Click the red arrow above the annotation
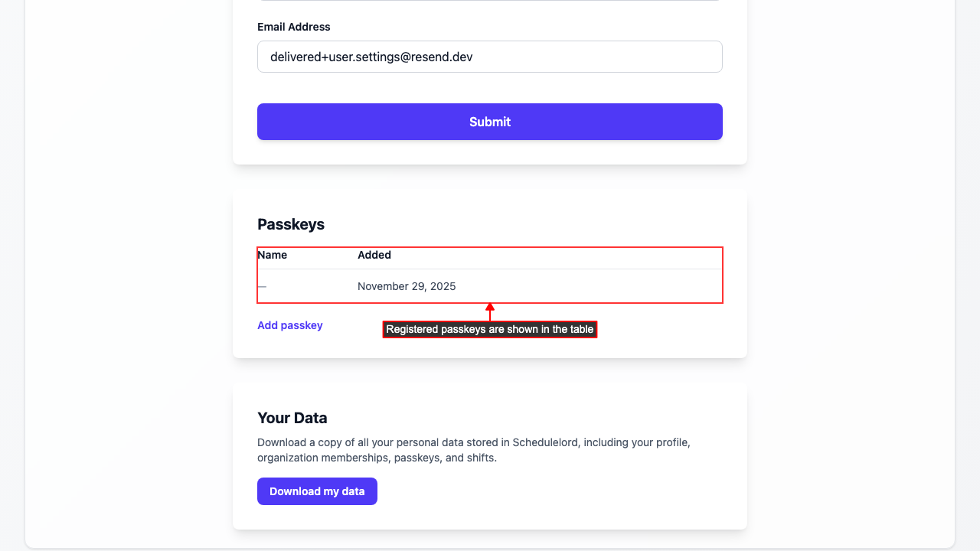This screenshot has height=551, width=980. pos(490,311)
